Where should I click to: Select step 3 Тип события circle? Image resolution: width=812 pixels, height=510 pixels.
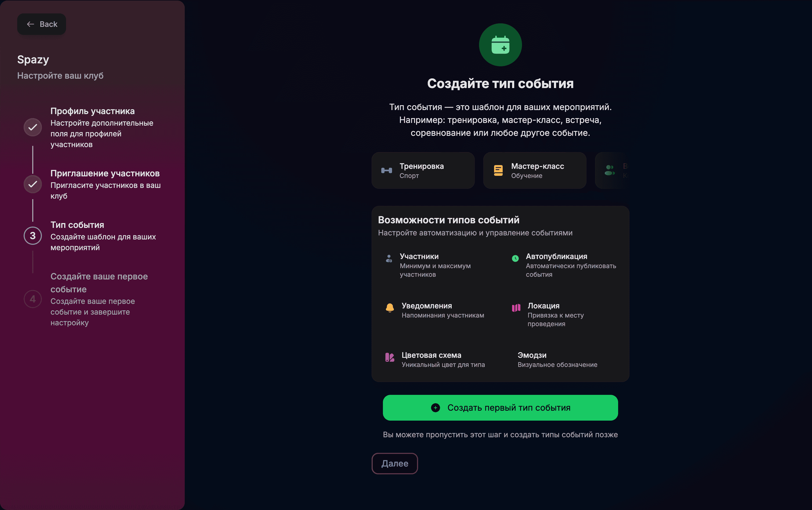(x=32, y=236)
